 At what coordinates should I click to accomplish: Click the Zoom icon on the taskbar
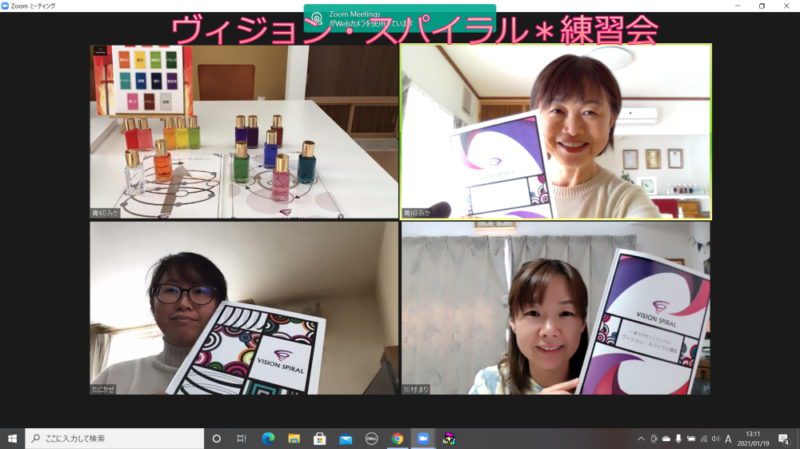pyautogui.click(x=424, y=438)
